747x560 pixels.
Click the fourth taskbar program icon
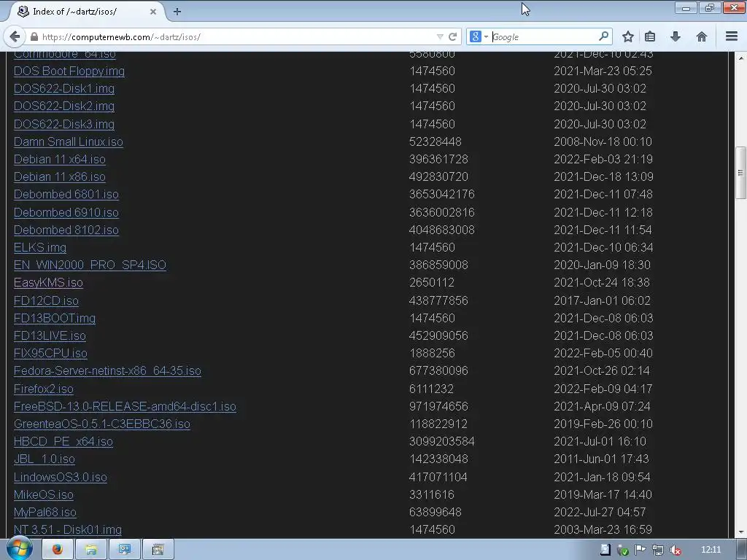158,550
